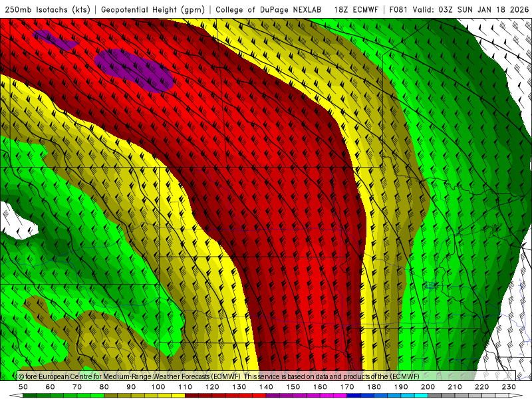This screenshot has height=399, width=532.
Task: Click the "250mb Isotachs (kts)" title text
Action: tap(48, 9)
